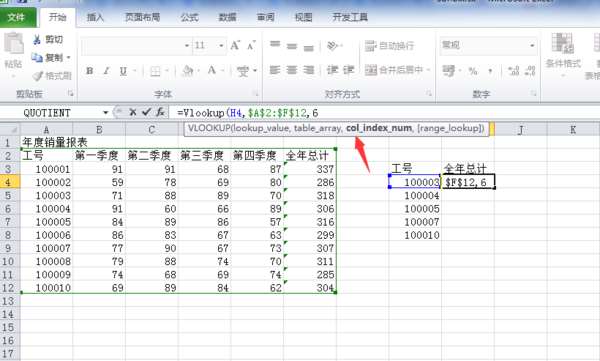Click the Cut scissors icon
The height and width of the screenshot is (361, 600).
(37, 39)
